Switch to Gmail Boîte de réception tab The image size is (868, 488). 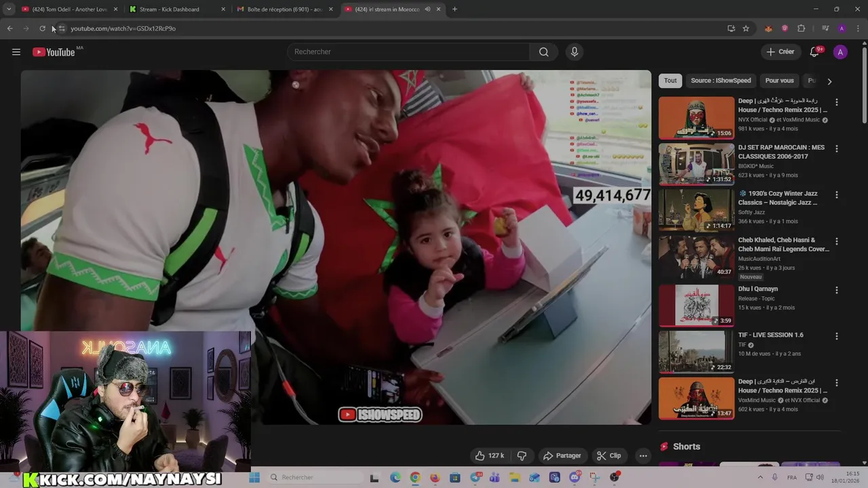pos(283,9)
